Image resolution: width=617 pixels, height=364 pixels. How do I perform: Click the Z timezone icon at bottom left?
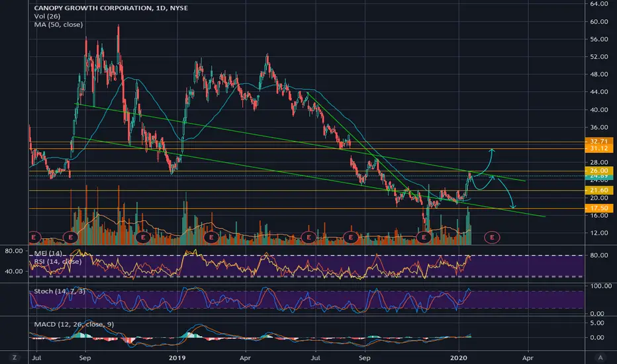click(15, 357)
